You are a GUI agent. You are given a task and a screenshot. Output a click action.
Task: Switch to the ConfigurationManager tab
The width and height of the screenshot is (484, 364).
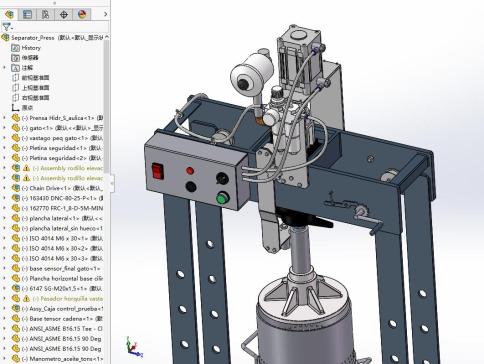pos(45,14)
